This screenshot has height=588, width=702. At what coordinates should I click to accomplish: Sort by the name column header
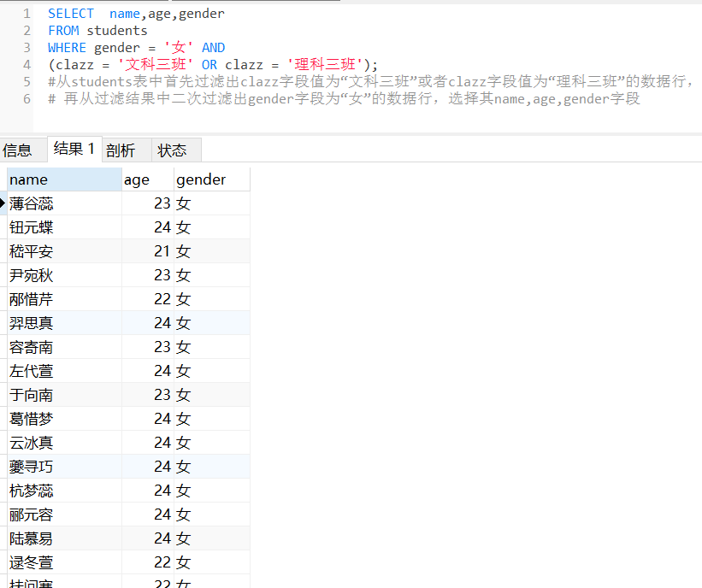[x=64, y=179]
